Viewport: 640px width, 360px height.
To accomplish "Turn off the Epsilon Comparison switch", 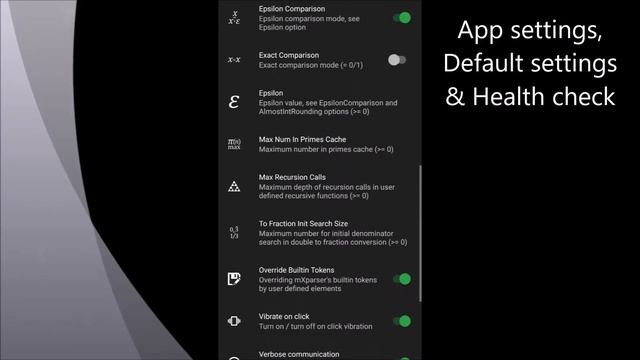I will pyautogui.click(x=402, y=18).
